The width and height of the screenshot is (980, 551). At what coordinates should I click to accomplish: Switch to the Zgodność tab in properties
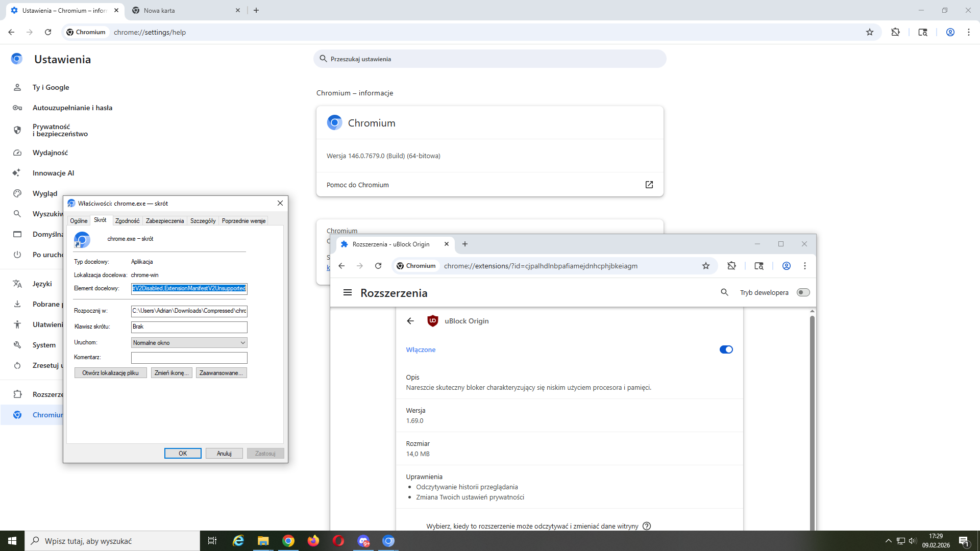tap(127, 221)
